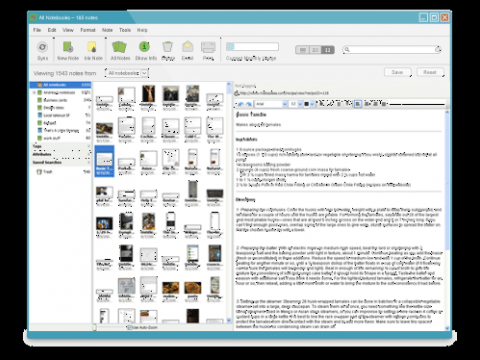Select That's A Little Strange notebook
The height and width of the screenshot is (360, 480).
(61, 130)
